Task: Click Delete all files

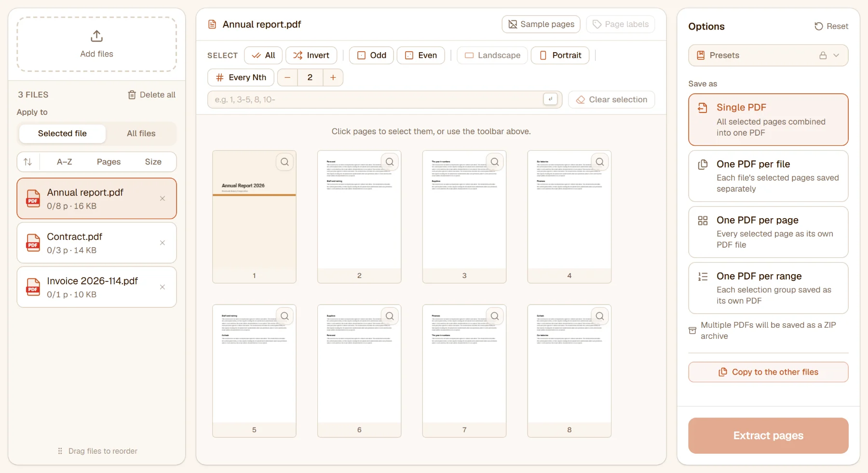Action: [151, 95]
